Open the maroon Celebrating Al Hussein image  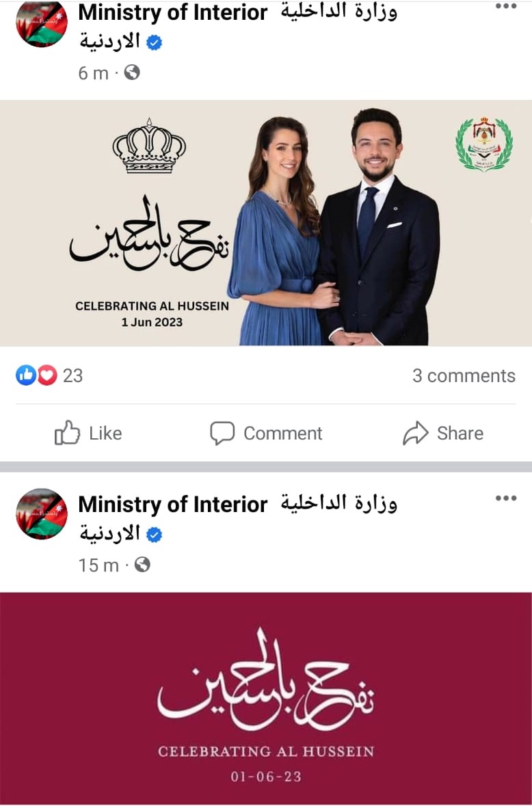(266, 698)
